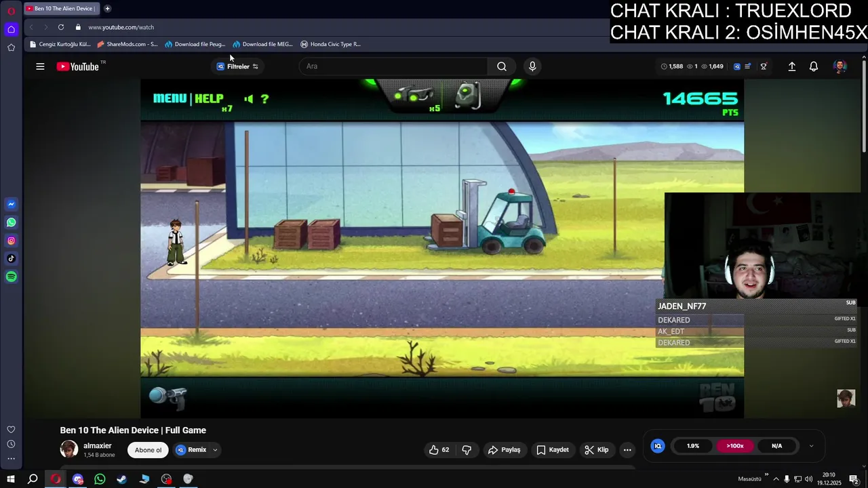Screen dimensions: 868x488
Task: Subscribe with the Abone ol button
Action: coord(148,450)
